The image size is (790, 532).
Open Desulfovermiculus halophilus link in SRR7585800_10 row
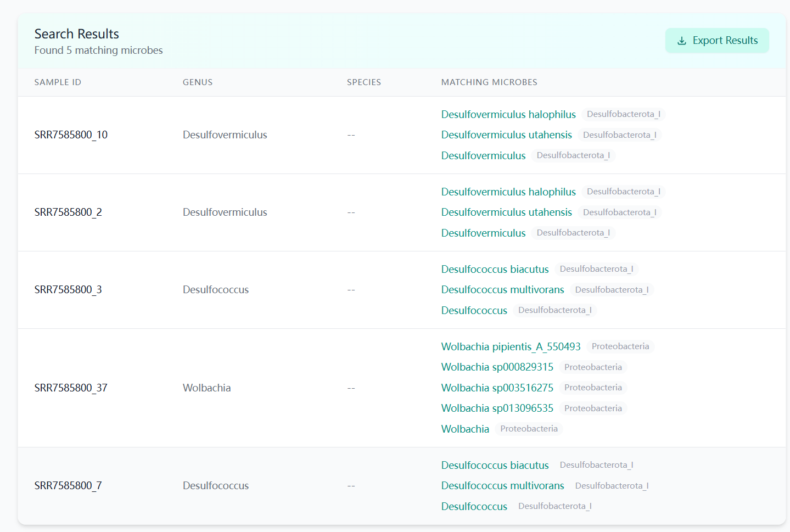tap(508, 114)
